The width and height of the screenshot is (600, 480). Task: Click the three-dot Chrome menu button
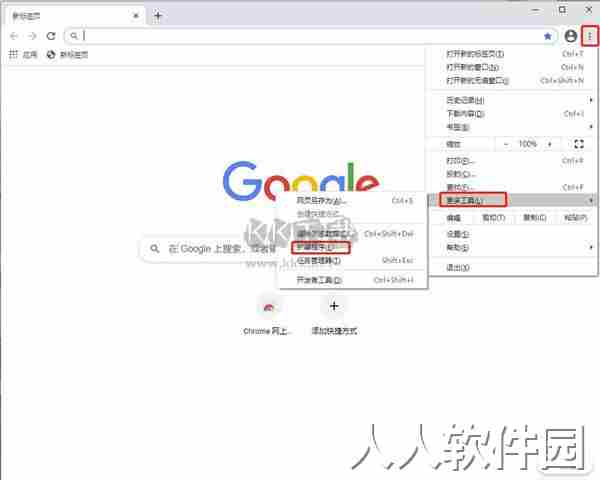[590, 36]
